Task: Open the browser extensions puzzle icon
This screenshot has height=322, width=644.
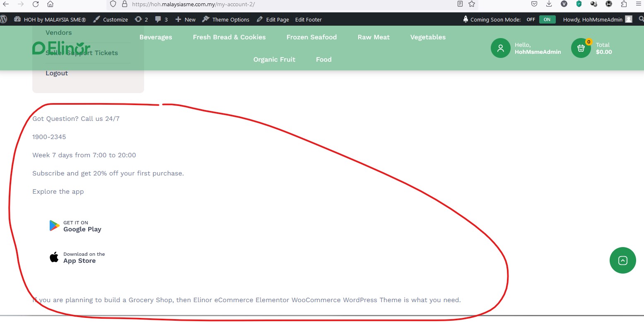Action: tap(624, 4)
